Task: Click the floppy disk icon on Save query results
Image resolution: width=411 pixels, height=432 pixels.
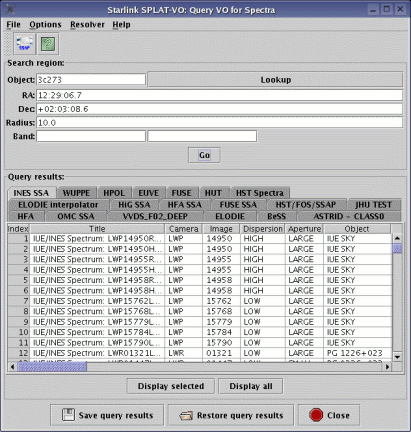Action: point(68,415)
